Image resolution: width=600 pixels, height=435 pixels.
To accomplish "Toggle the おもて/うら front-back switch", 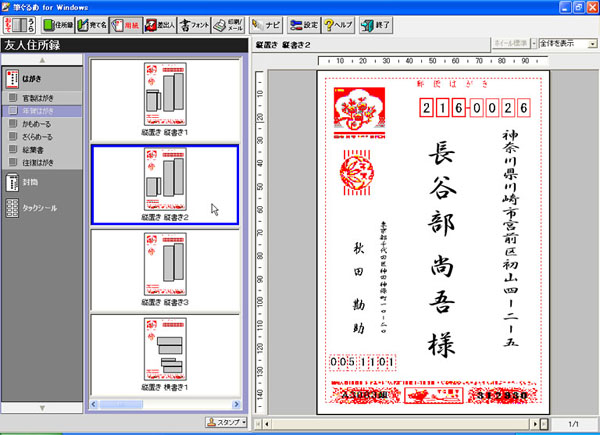I will click(x=20, y=22).
